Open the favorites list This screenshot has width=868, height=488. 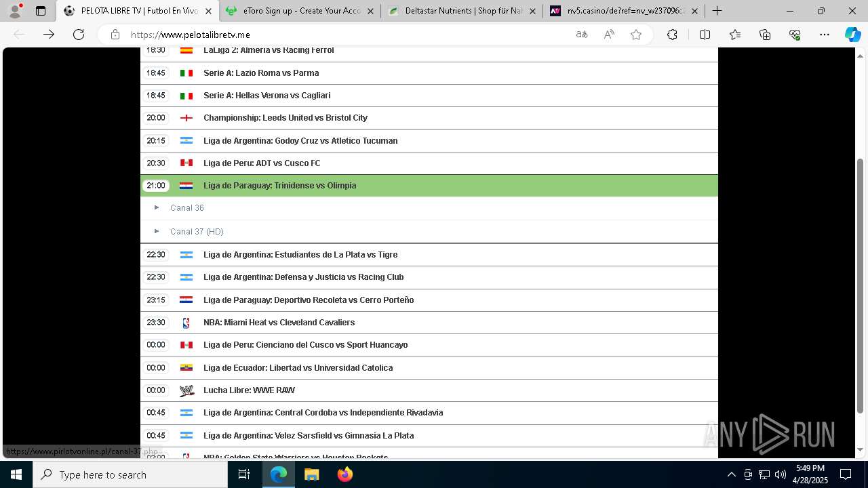pyautogui.click(x=735, y=35)
